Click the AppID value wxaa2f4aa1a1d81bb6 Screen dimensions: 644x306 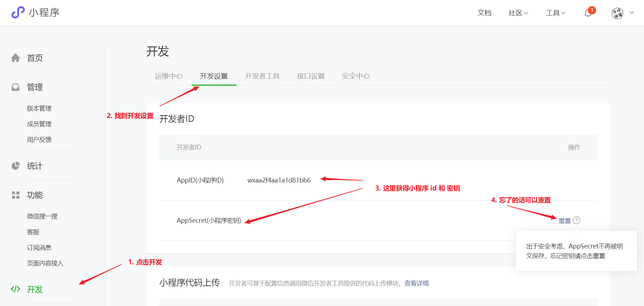pos(279,180)
